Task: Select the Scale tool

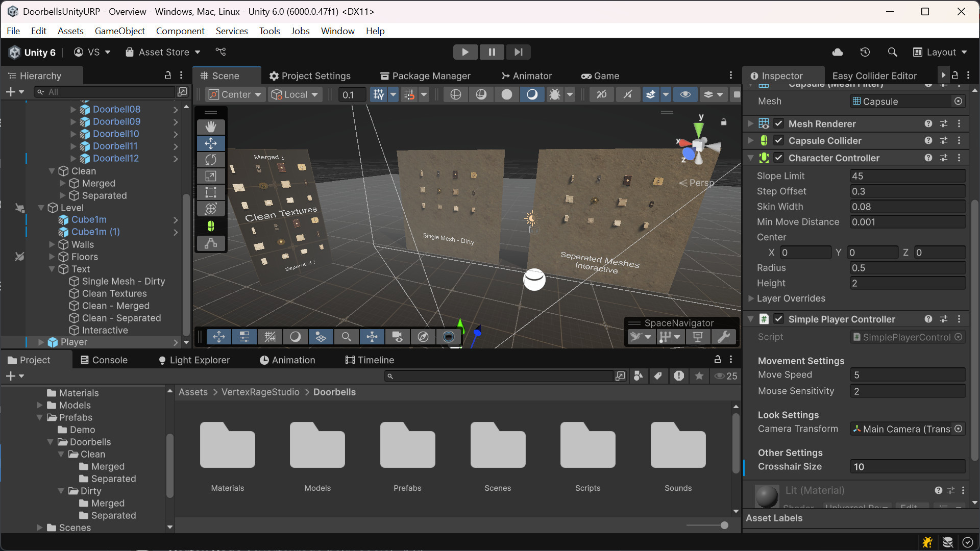Action: (x=211, y=176)
